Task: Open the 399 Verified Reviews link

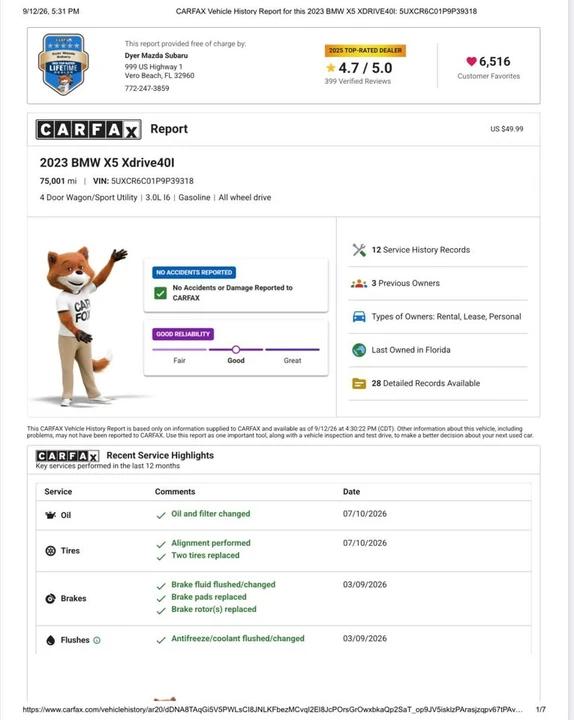Action: pos(358,81)
